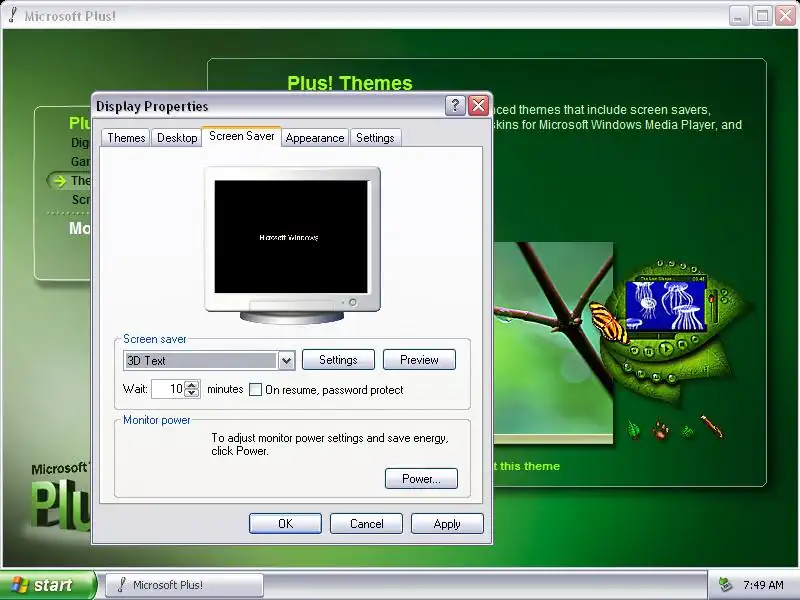Open the Desktop tab
Screen dimensions: 800x600
(177, 138)
